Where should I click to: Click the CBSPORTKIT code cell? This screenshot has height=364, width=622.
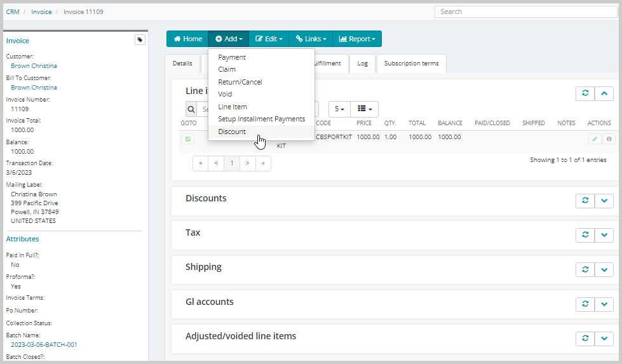tap(334, 137)
